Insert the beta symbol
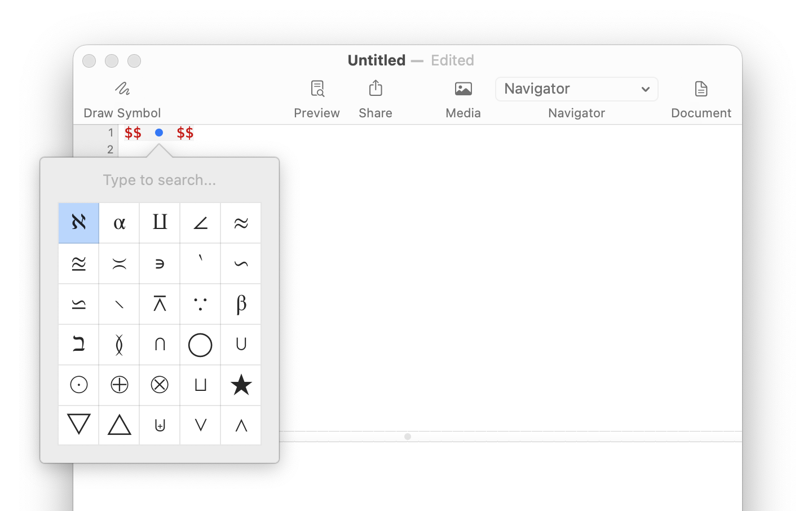Image resolution: width=812 pixels, height=511 pixels. (241, 305)
